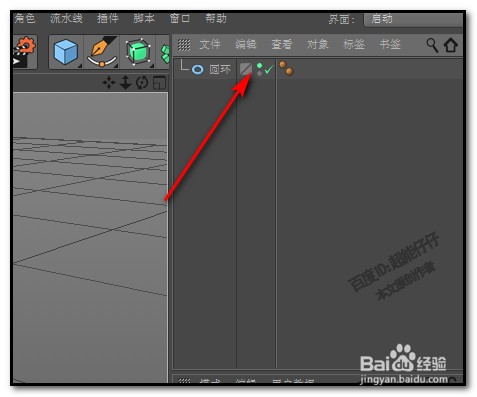Open object manager 文件 menu
The width and height of the screenshot is (477, 397).
210,45
